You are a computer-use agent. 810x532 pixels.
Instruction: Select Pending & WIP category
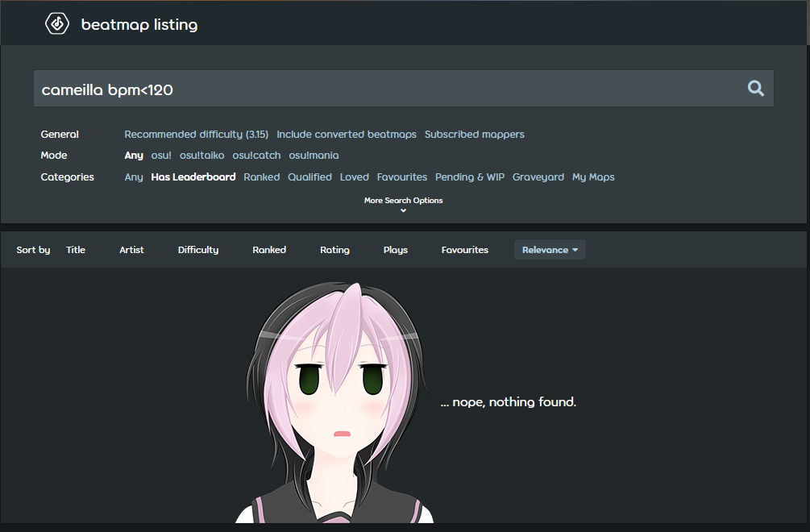click(x=470, y=177)
